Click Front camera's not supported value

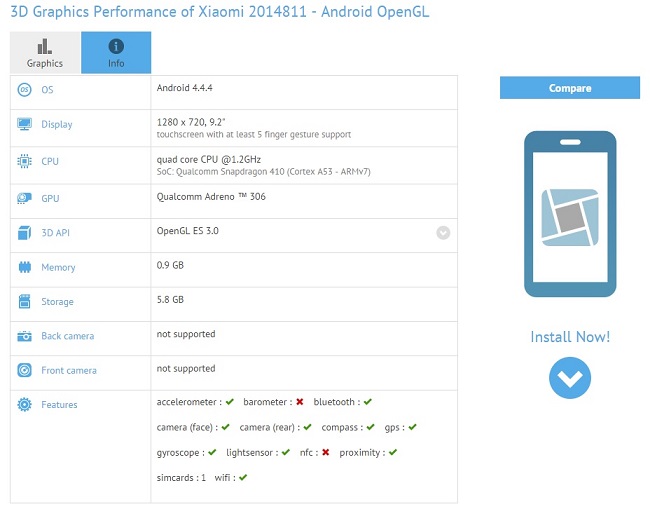click(x=186, y=368)
